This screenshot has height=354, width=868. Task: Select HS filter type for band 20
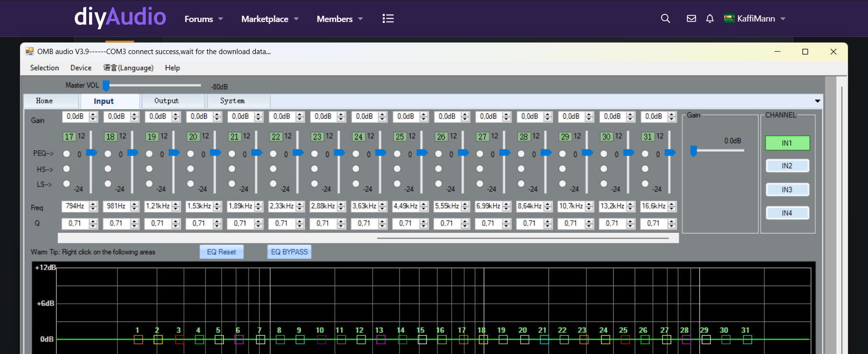click(191, 169)
